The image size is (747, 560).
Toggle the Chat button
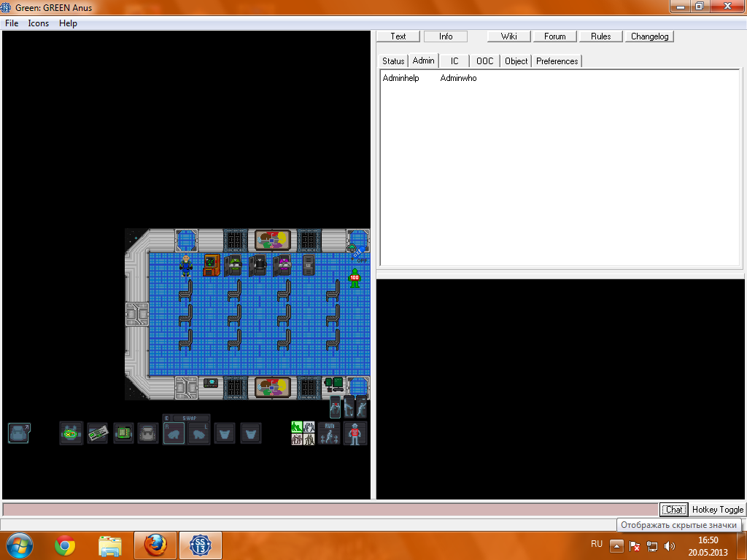pyautogui.click(x=673, y=510)
